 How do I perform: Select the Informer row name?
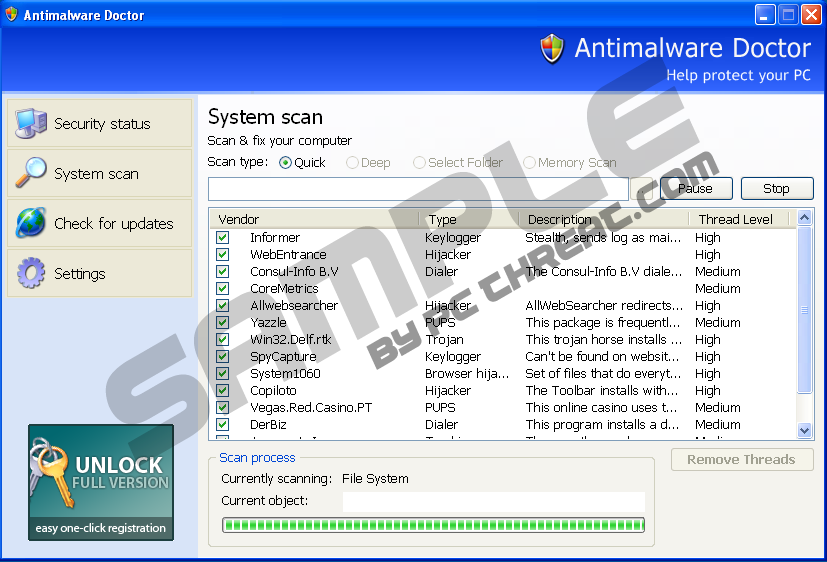click(x=275, y=238)
